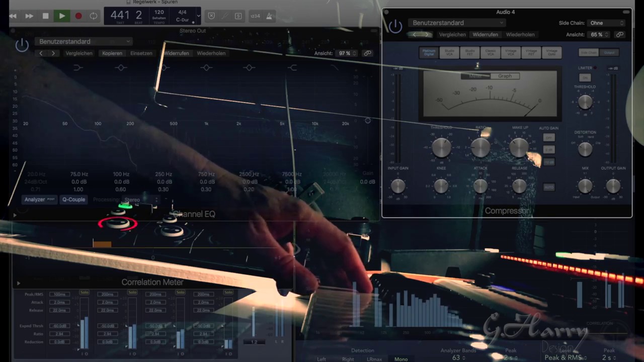
Task: Open Channel EQ Benutzerstandard preset menu
Action: coord(83,42)
